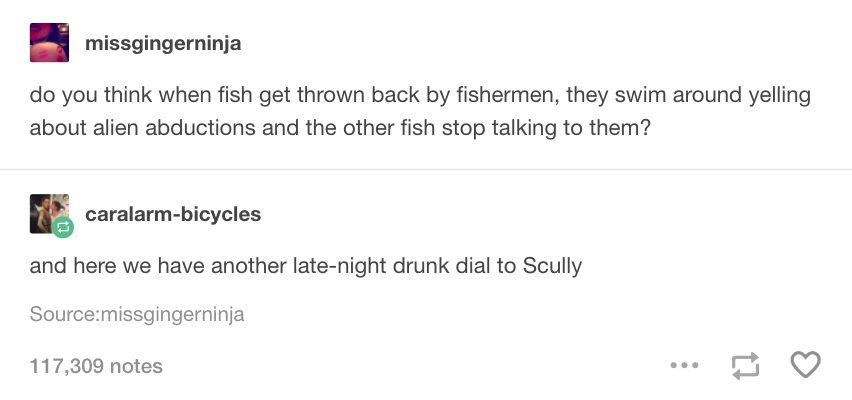Open the three-dot more options menu
Viewport: 852px width, 400px height.
tap(683, 366)
